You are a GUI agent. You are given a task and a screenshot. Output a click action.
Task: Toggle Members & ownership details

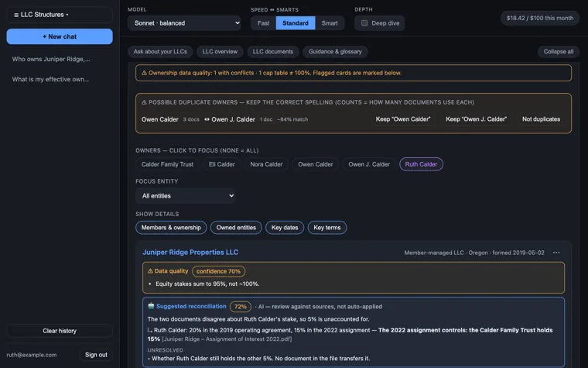[171, 228]
